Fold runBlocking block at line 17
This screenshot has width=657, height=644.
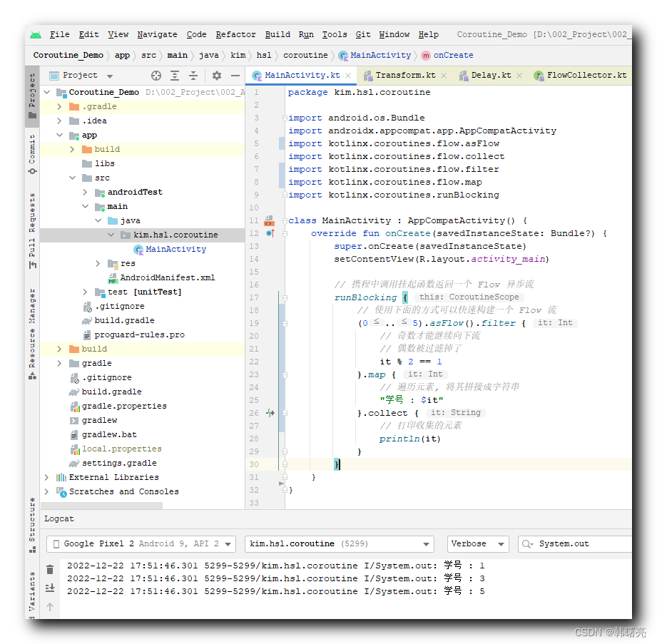pos(285,298)
